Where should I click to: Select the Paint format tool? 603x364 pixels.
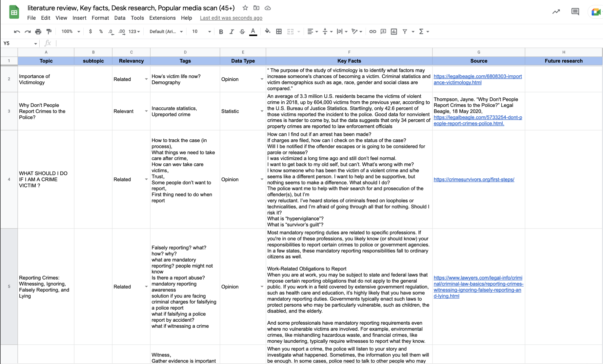[x=49, y=31]
